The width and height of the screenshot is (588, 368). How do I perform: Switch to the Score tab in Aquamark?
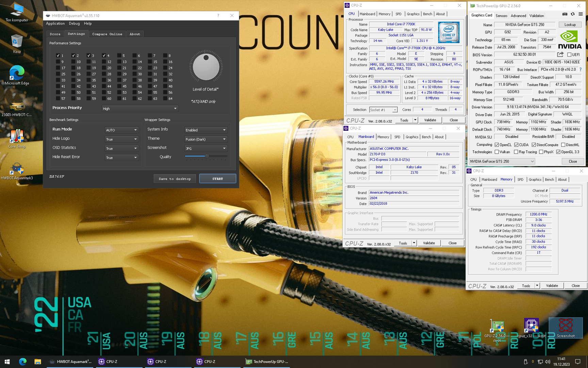tap(55, 34)
